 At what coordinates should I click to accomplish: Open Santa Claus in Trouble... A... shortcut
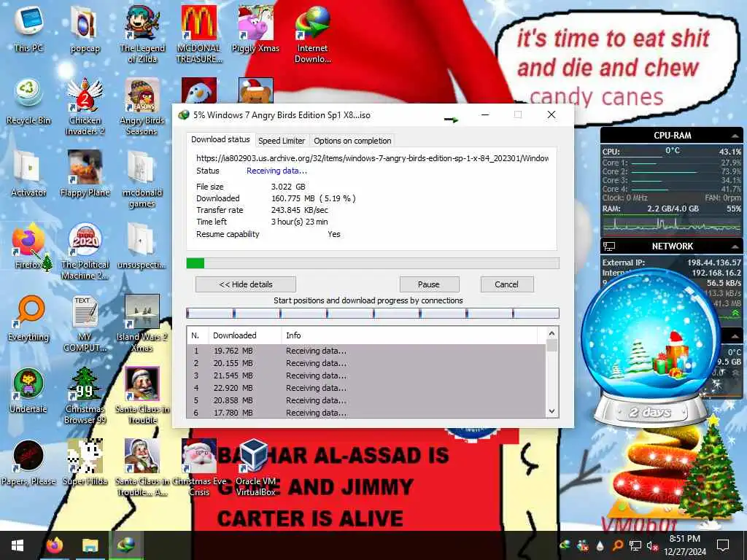pos(142,467)
